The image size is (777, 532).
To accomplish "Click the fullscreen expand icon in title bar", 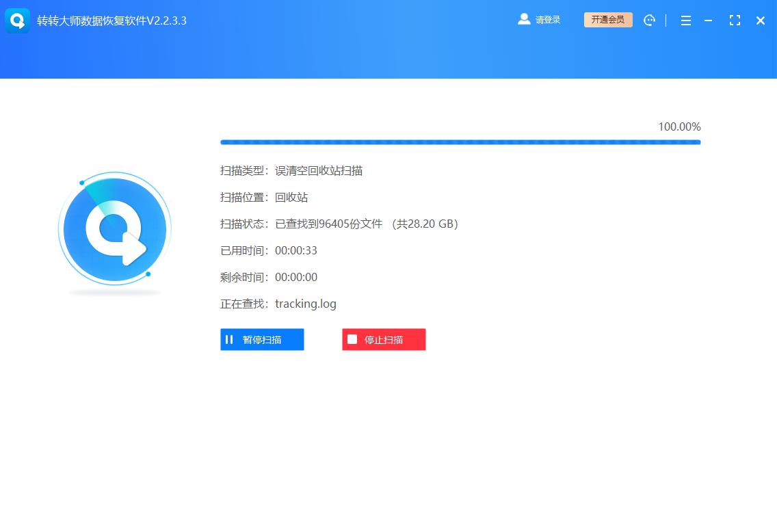I will [735, 21].
